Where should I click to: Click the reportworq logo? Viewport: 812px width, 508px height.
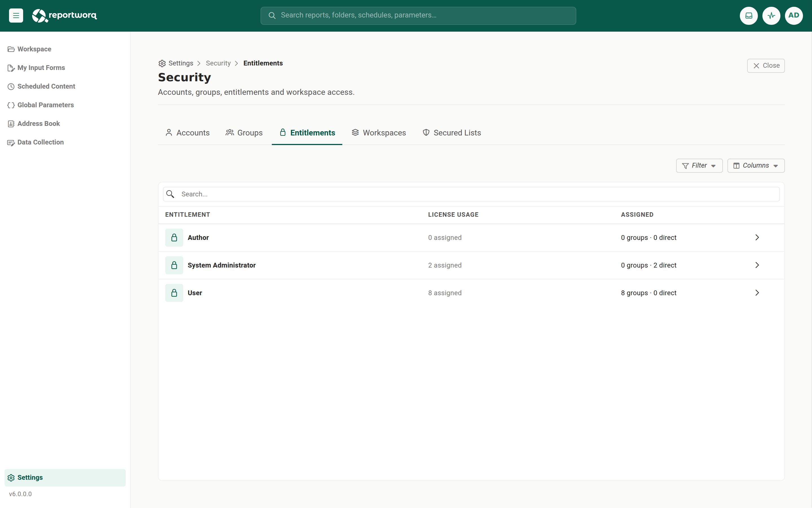(x=64, y=16)
